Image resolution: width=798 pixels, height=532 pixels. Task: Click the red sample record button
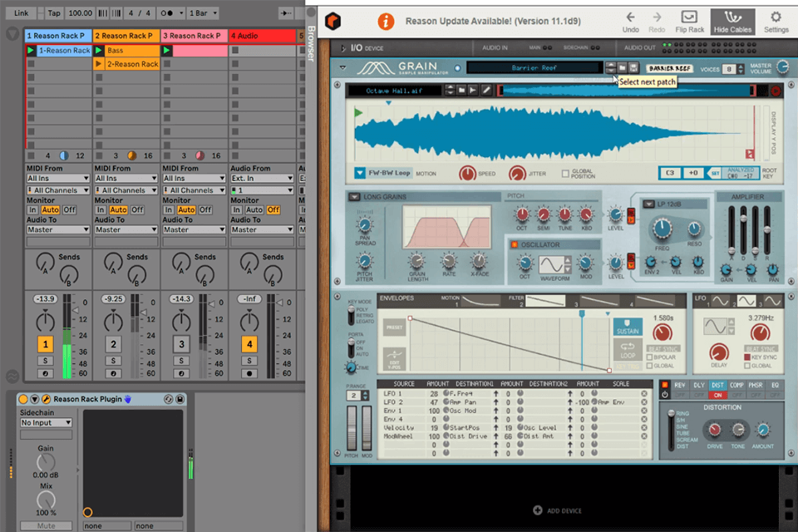(x=775, y=91)
